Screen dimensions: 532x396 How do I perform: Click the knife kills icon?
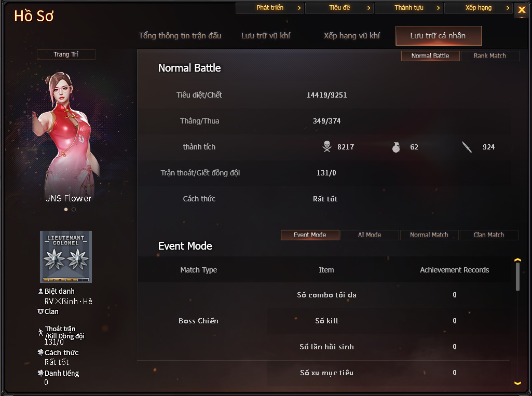[x=467, y=147]
